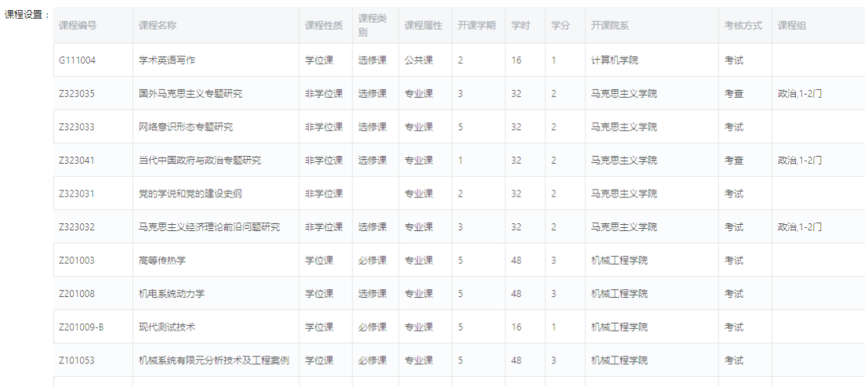Viewport: 868px width, 387px height.
Task: Click 机械工程学院 in the Z201003 row
Action: [x=619, y=260]
